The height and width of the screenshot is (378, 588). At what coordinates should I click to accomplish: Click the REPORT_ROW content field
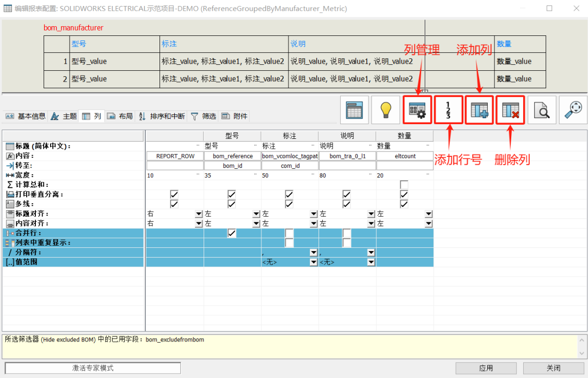(x=175, y=156)
